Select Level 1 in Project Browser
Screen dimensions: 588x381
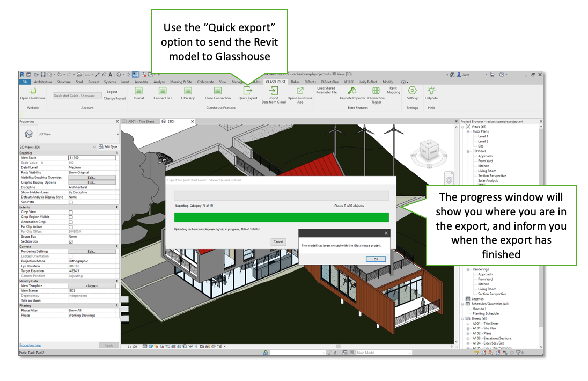[x=483, y=136]
